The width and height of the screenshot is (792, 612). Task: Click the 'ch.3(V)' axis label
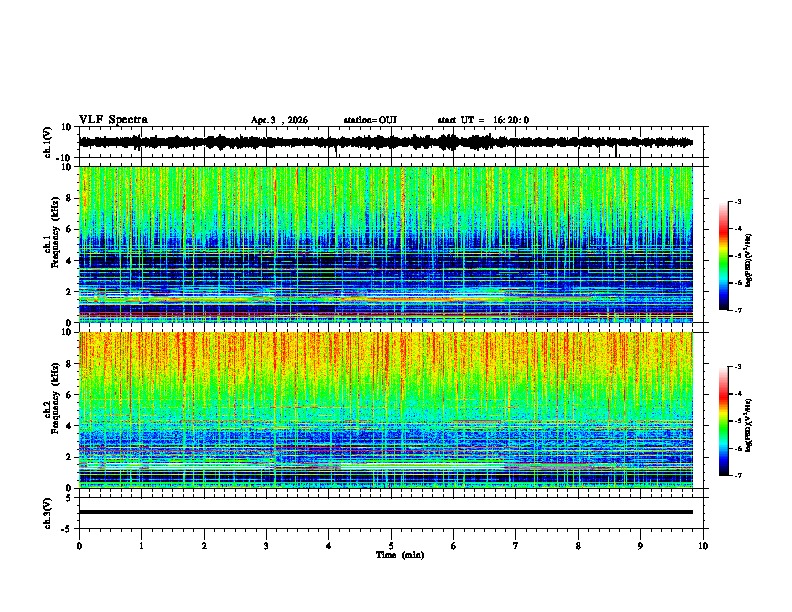(x=48, y=514)
